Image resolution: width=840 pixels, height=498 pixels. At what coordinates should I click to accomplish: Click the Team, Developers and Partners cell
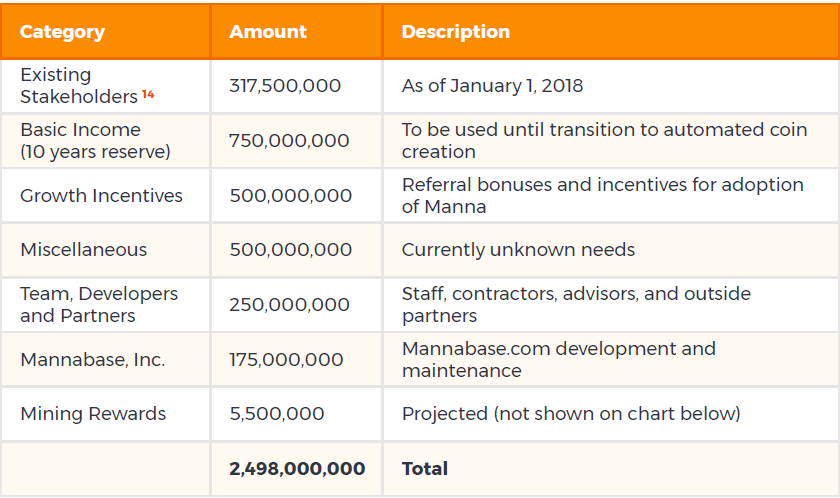tap(98, 305)
